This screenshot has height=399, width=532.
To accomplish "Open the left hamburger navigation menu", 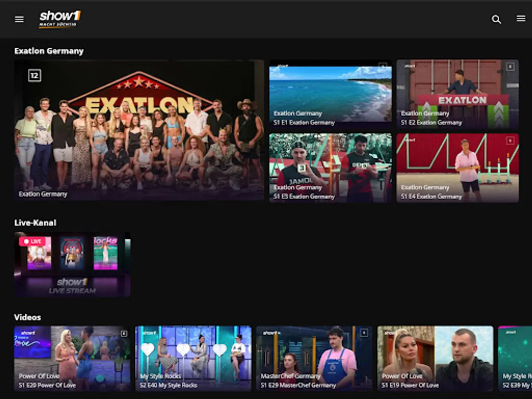I will (x=19, y=19).
